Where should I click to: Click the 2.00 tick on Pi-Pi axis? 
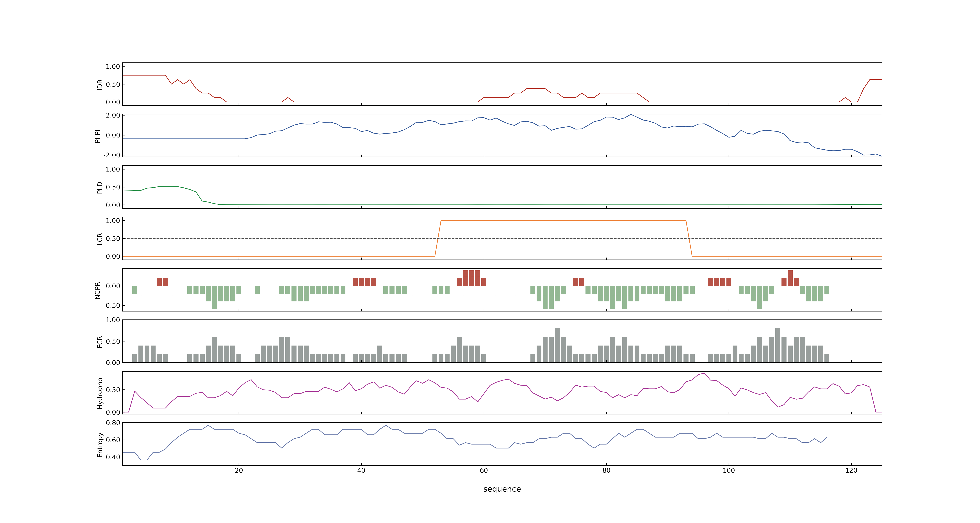[x=113, y=115]
